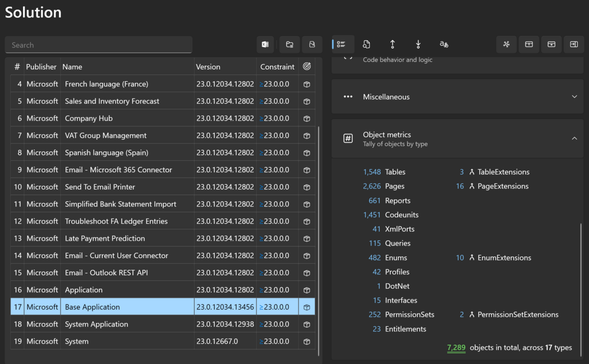Open the 1,451 Codeunits count link
Screen dimensions: 589x364
(371, 214)
